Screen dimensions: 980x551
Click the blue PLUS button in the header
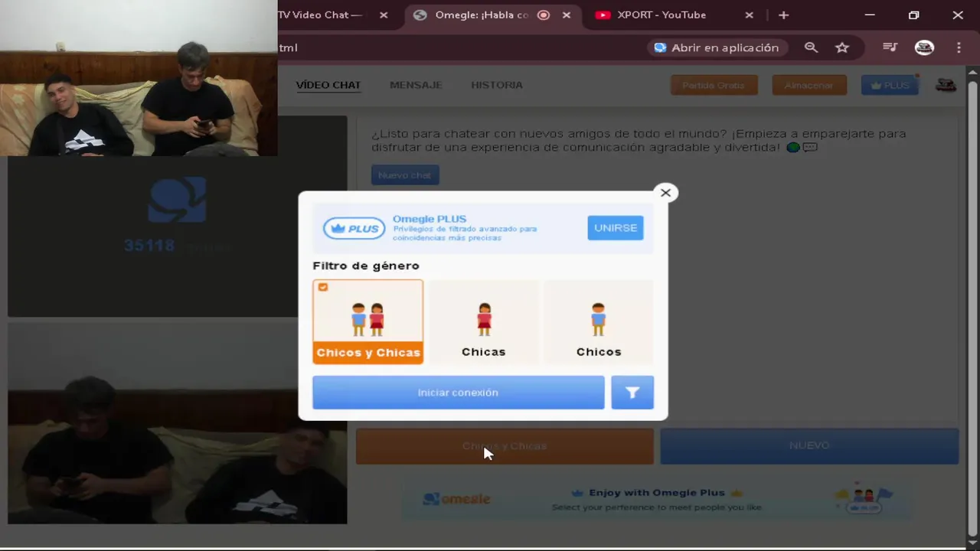click(890, 85)
